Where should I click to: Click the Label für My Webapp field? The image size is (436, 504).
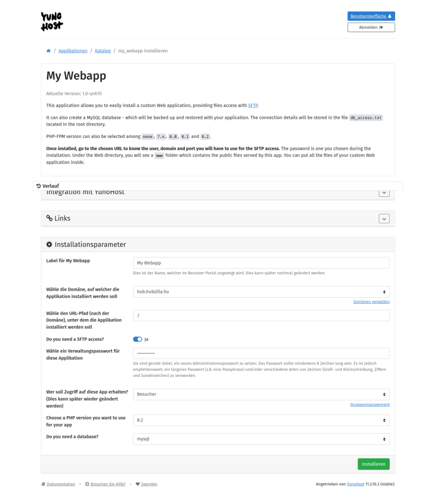point(261,263)
